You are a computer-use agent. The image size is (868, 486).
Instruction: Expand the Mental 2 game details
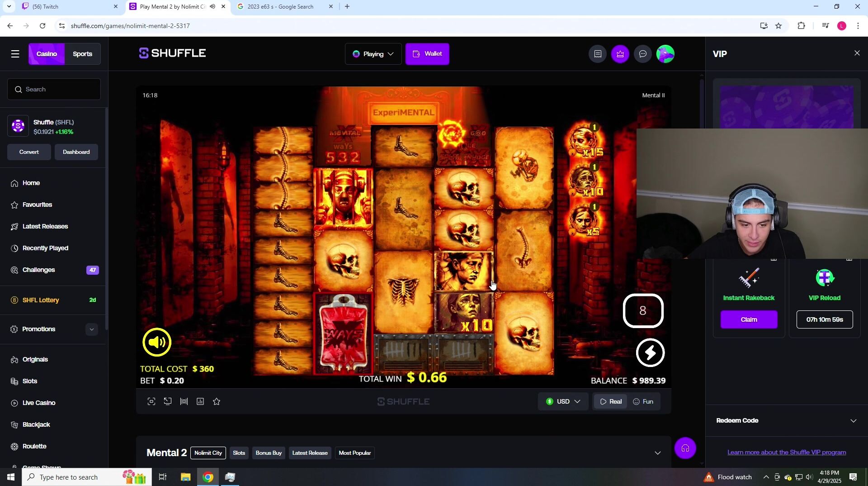(x=658, y=453)
